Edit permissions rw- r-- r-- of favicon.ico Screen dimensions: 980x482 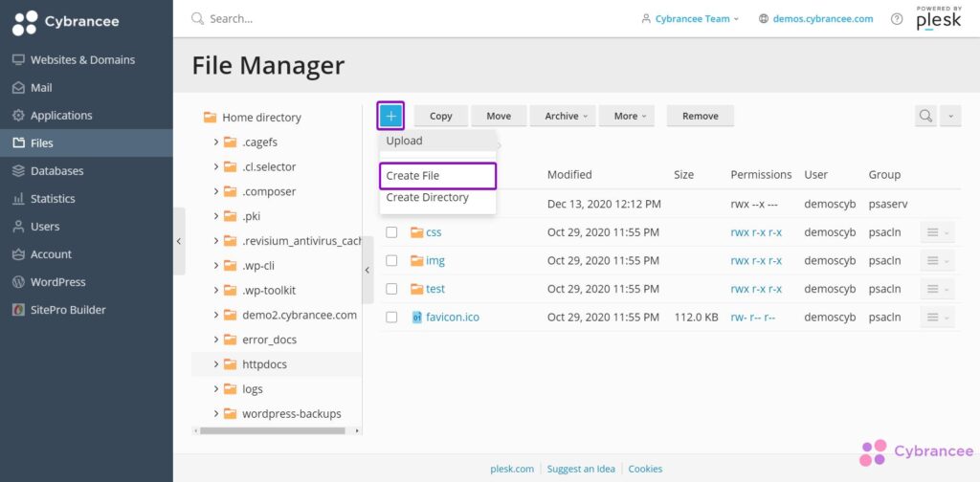point(753,318)
